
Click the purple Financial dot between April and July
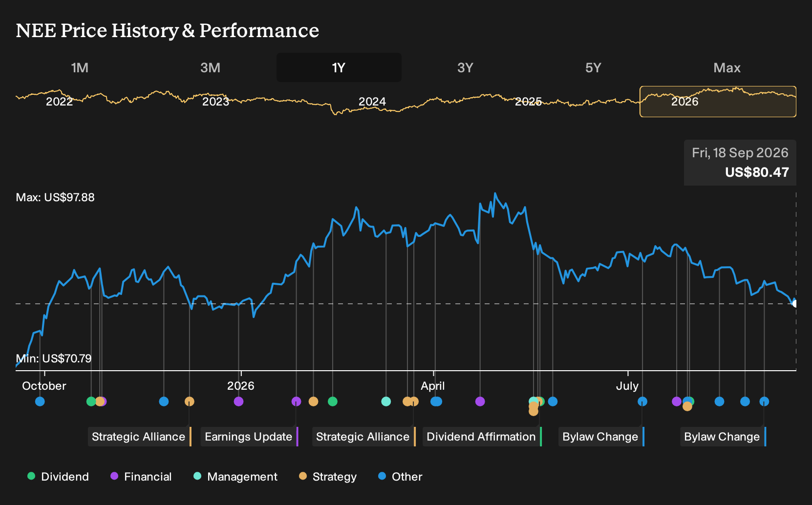(x=480, y=401)
